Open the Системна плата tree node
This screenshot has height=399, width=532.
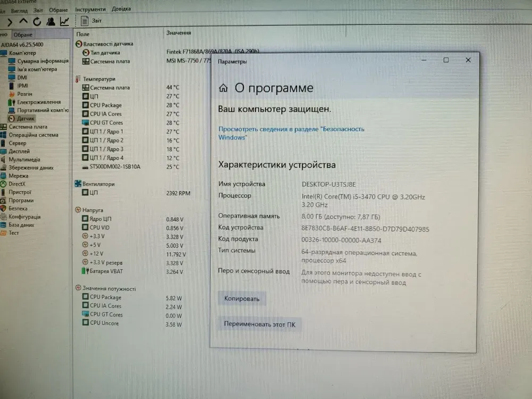(28, 127)
